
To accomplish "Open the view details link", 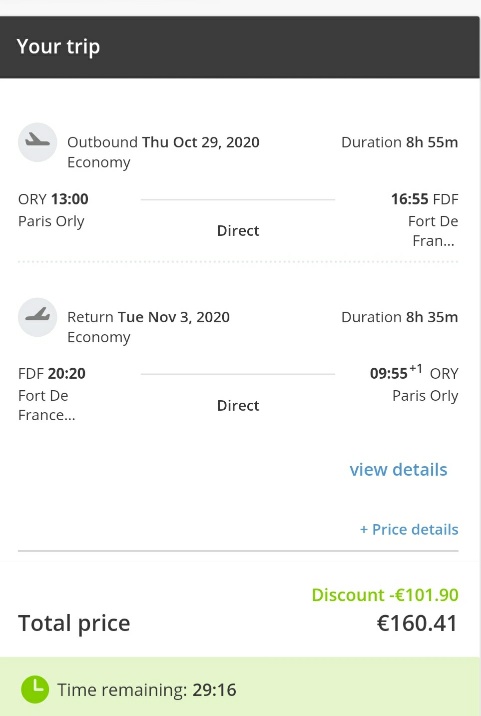I will tap(398, 469).
